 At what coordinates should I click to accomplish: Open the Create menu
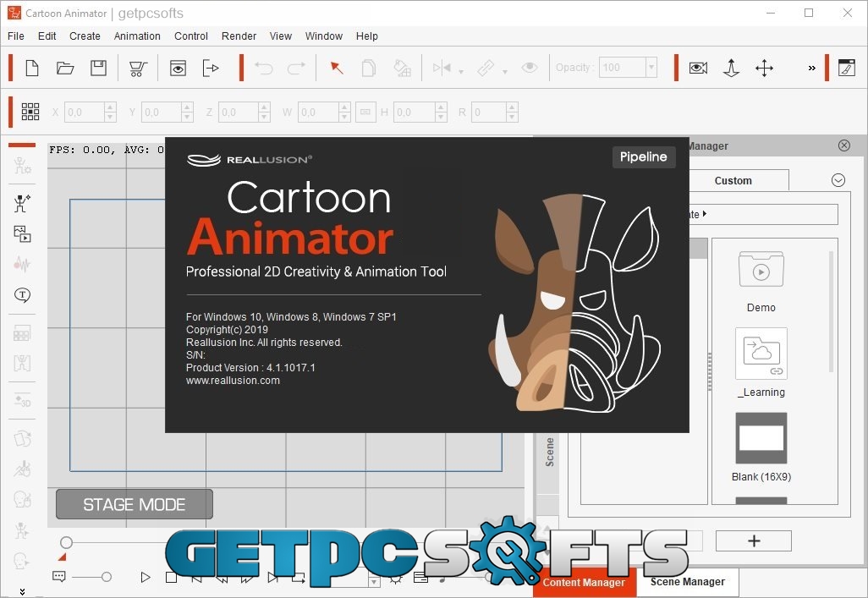tap(85, 36)
